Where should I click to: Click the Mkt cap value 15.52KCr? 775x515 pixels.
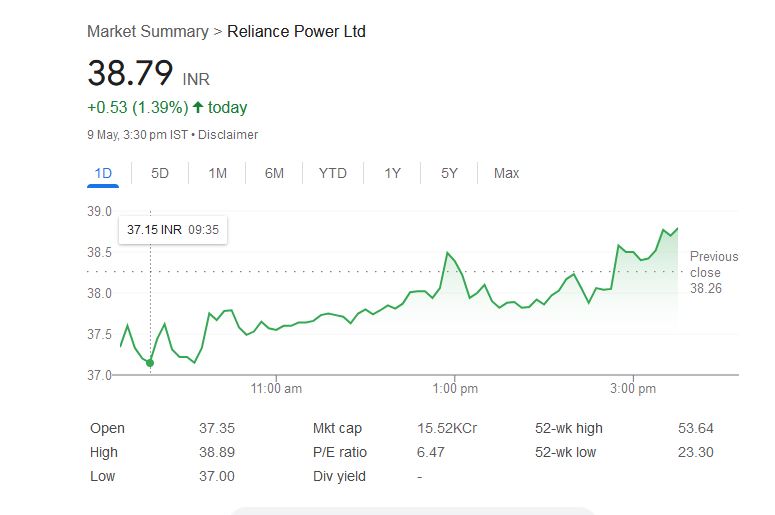click(447, 428)
